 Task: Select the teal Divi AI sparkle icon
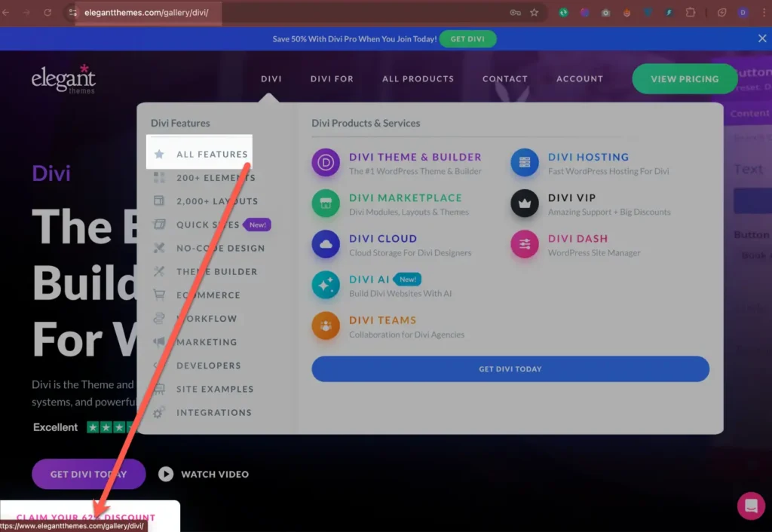326,285
